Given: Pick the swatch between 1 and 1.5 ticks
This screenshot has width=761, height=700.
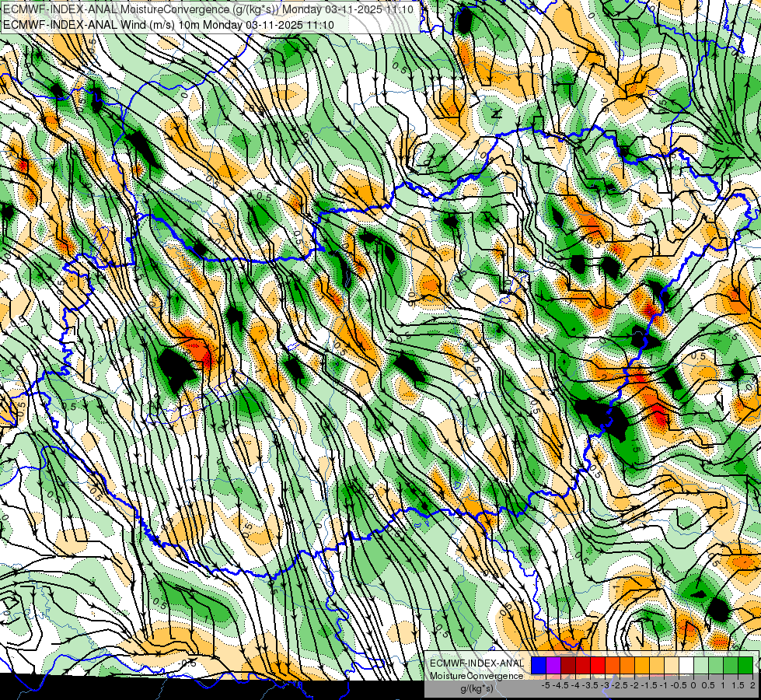Looking at the screenshot, I should click(731, 666).
